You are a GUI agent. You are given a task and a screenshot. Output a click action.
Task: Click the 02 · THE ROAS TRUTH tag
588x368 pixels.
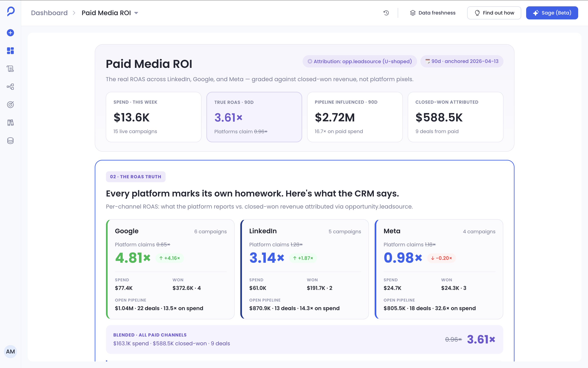136,177
